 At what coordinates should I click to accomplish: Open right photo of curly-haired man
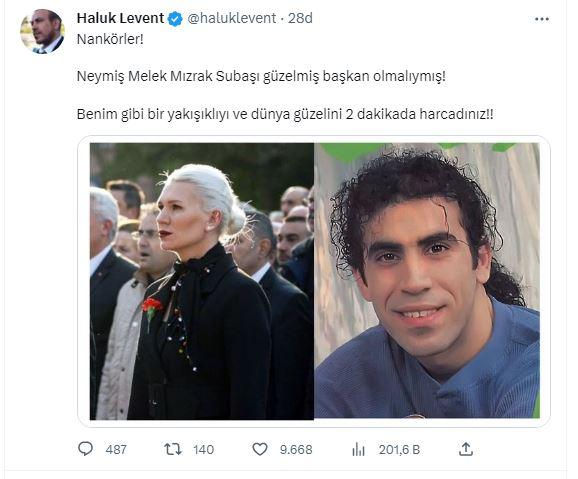pyautogui.click(x=427, y=280)
